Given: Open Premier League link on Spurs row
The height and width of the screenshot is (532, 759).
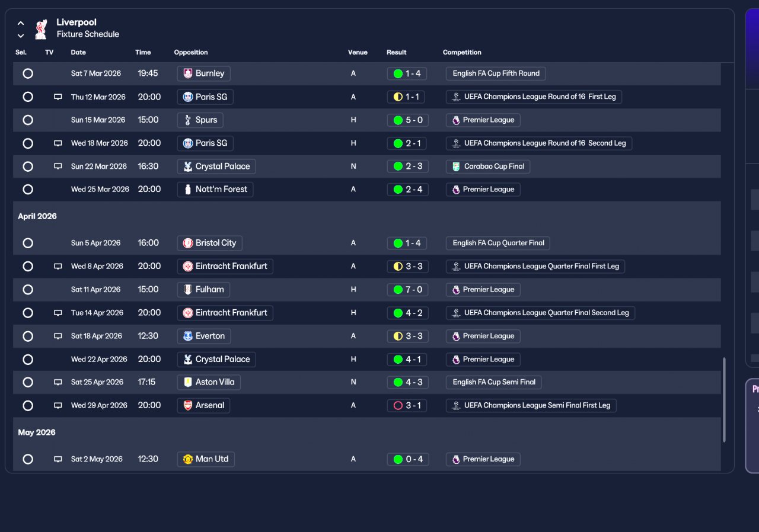Looking at the screenshot, I should [483, 120].
